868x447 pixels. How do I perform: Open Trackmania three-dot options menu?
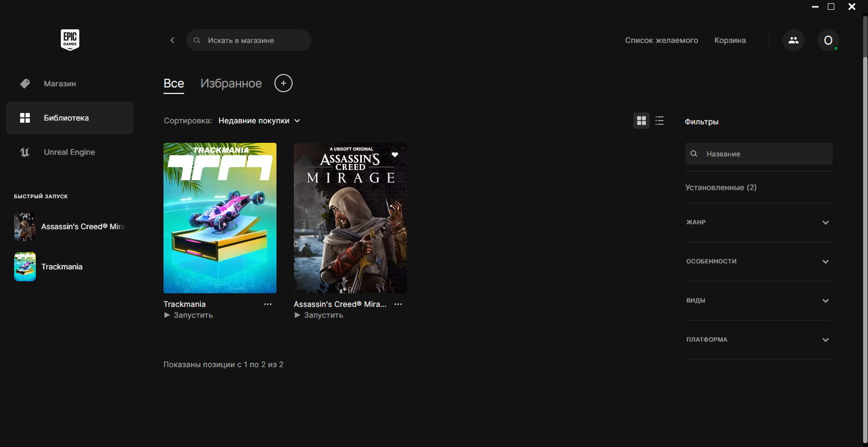click(268, 304)
